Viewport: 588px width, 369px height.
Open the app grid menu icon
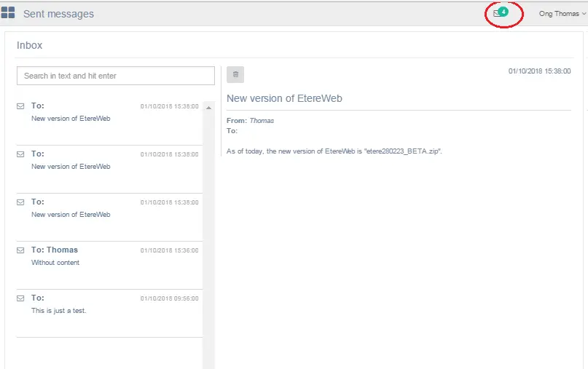[x=8, y=13]
